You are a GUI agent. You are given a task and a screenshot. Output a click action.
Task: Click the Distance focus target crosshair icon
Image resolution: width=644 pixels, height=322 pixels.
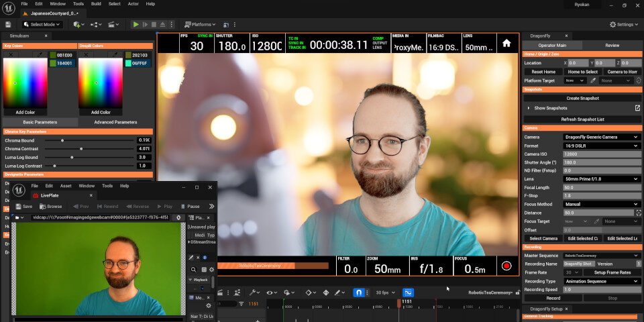[639, 213]
